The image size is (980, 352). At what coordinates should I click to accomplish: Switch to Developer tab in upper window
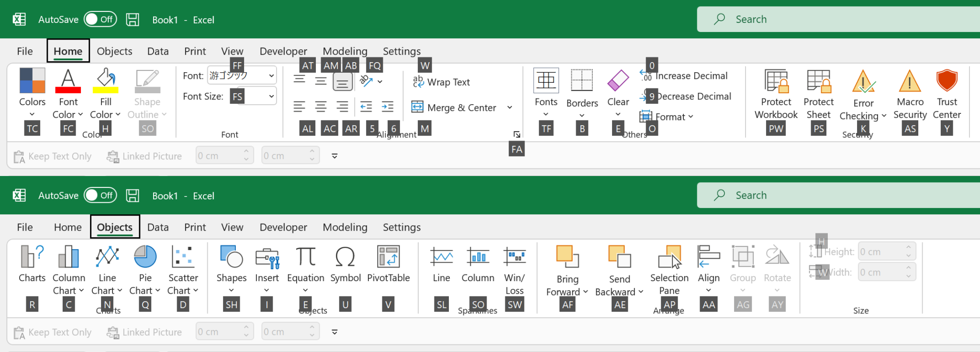click(283, 51)
